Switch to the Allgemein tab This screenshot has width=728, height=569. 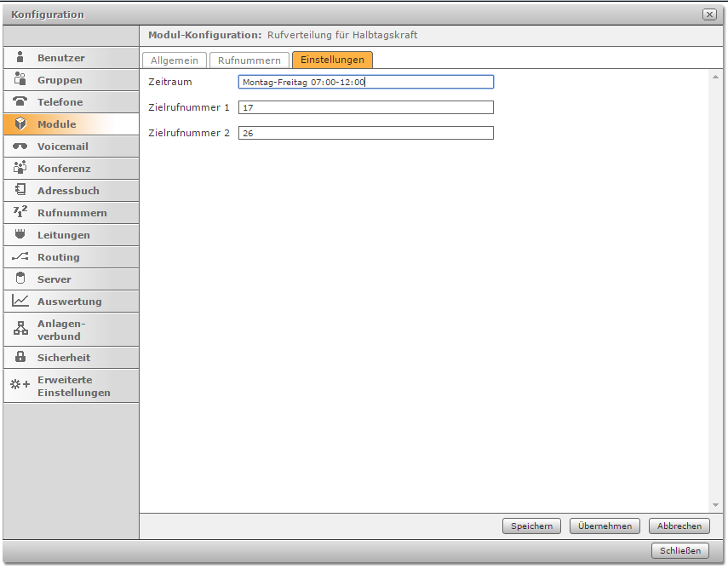click(175, 60)
